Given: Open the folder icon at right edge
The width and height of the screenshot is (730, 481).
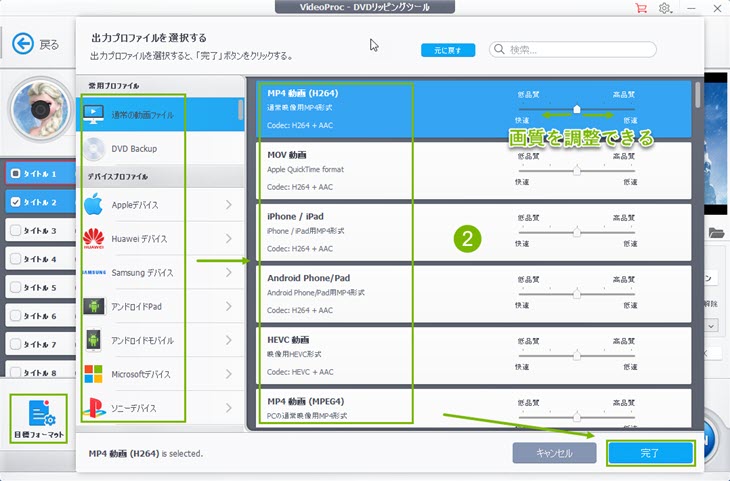Looking at the screenshot, I should [716, 232].
